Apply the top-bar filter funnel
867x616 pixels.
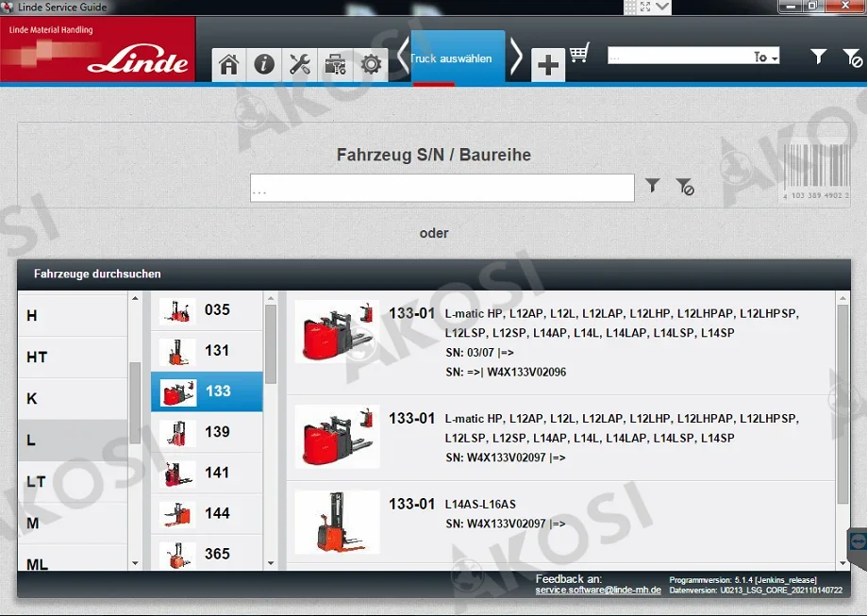(x=818, y=56)
